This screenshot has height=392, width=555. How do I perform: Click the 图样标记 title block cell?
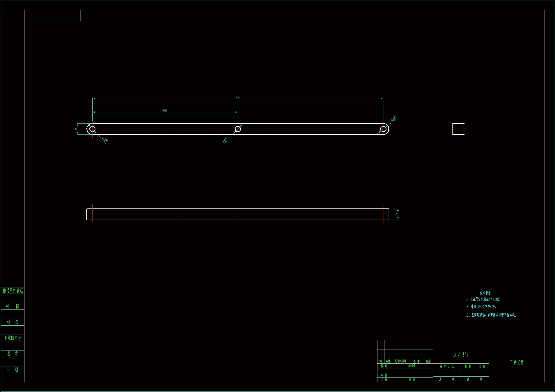447,366
